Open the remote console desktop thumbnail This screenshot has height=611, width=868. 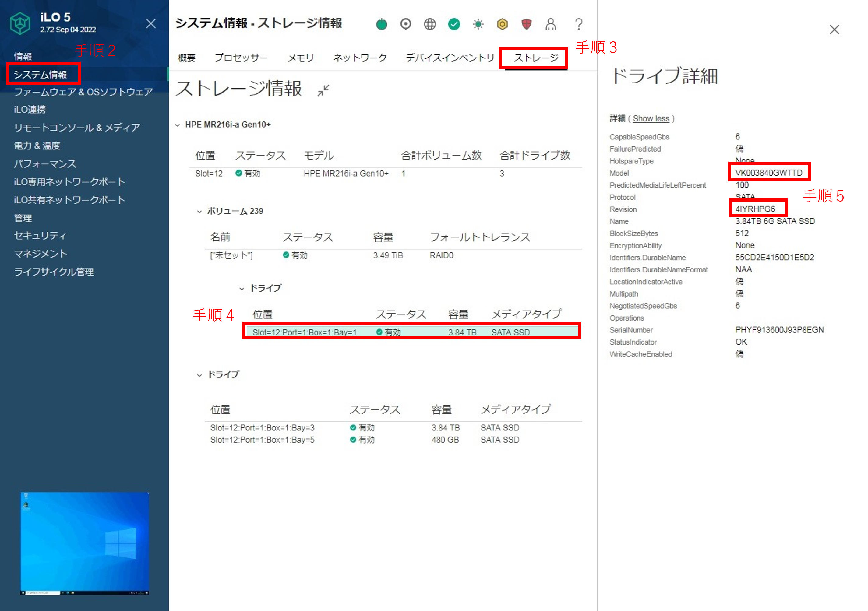pos(84,543)
